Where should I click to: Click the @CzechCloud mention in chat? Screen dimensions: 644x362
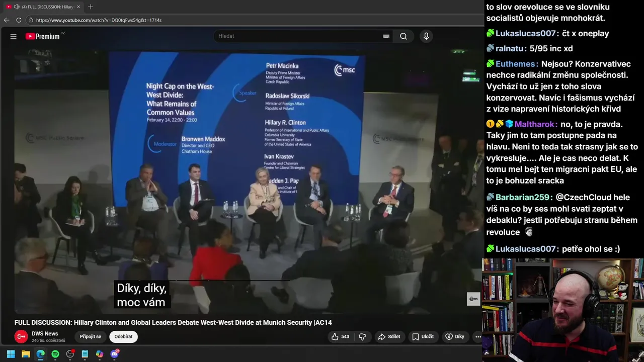point(583,198)
